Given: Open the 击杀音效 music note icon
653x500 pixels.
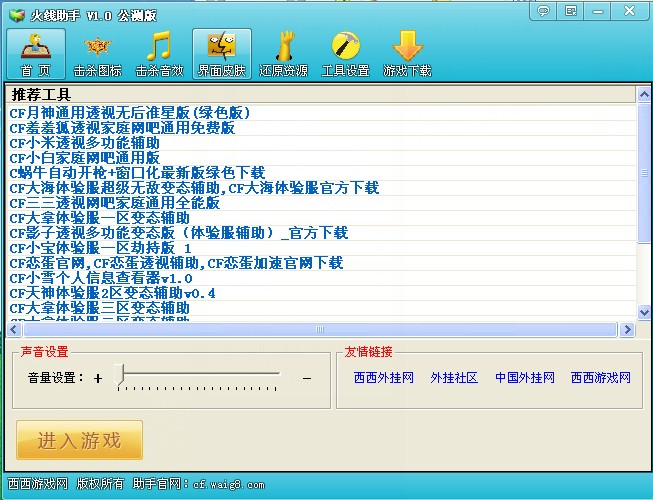Looking at the screenshot, I should pyautogui.click(x=159, y=54).
